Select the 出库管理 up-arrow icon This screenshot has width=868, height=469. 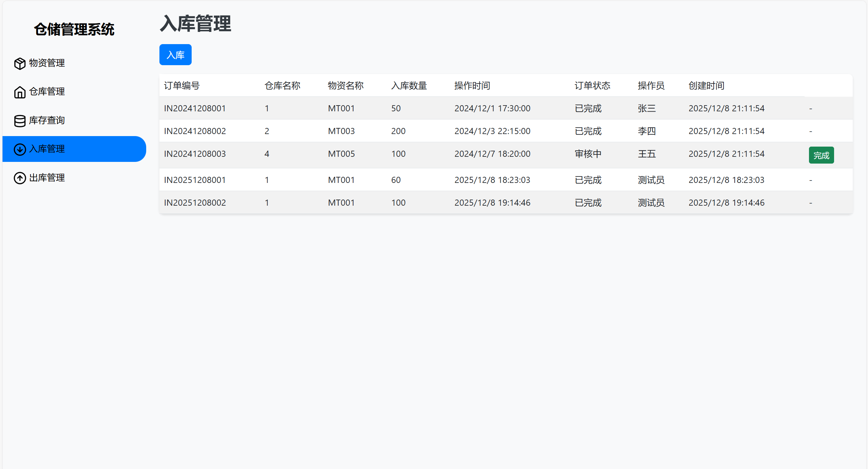[19, 178]
